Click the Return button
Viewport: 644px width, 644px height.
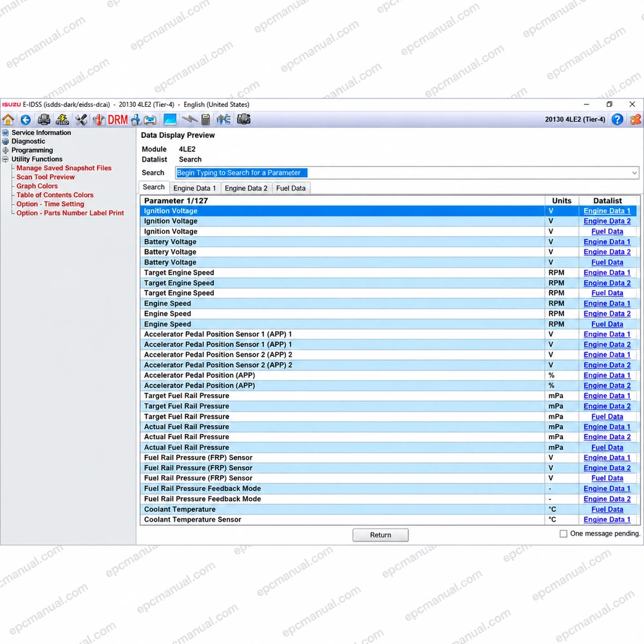click(x=381, y=535)
